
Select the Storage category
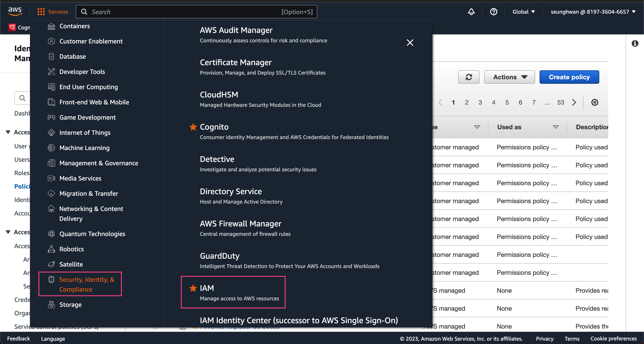[70, 305]
